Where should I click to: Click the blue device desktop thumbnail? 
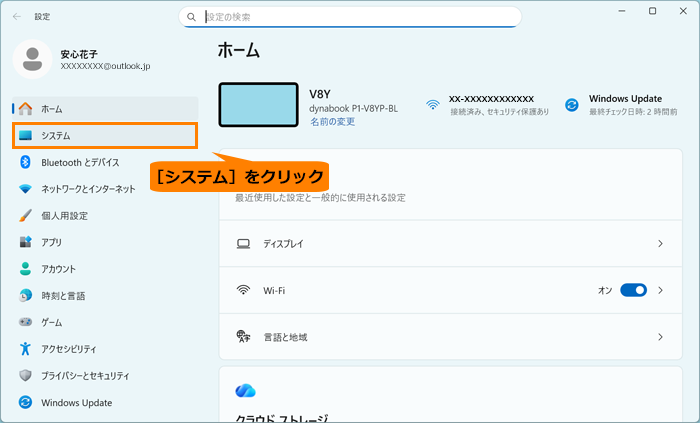point(258,104)
